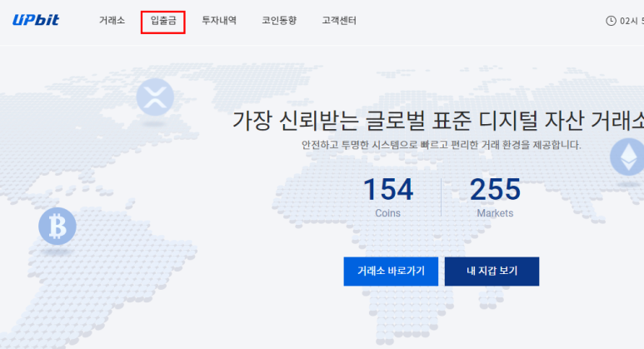Click the Ethereum coin icon
644x349 pixels.
627,157
